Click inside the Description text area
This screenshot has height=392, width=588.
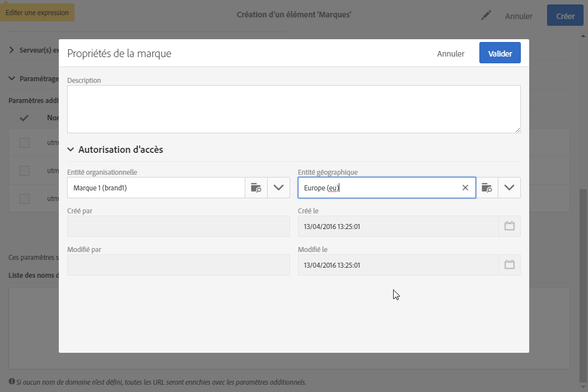293,109
